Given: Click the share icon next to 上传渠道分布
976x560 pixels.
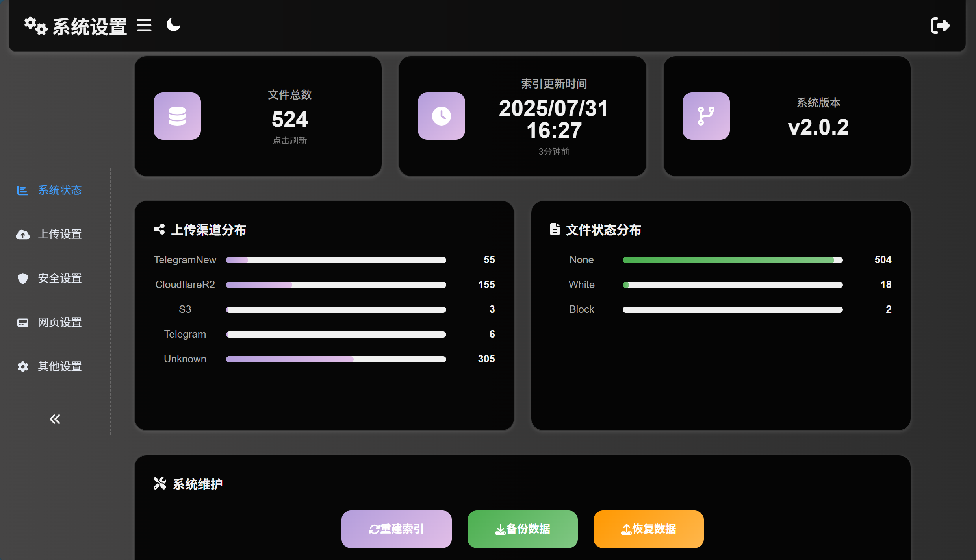Looking at the screenshot, I should 159,229.
